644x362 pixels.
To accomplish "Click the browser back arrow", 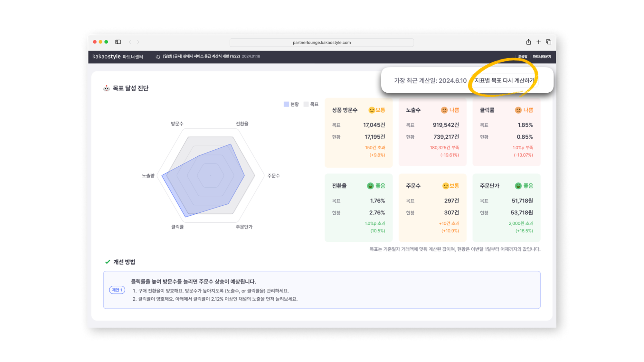I will click(x=130, y=42).
